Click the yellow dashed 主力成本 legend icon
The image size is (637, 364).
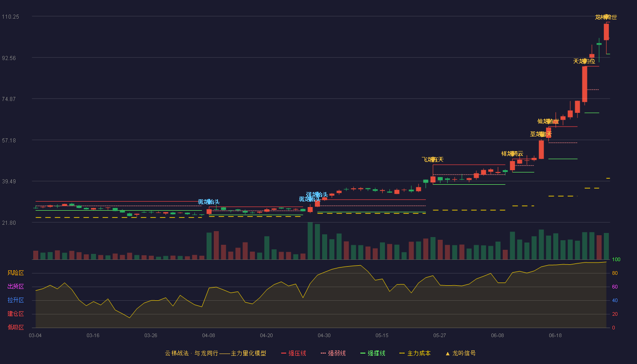pyautogui.click(x=402, y=354)
